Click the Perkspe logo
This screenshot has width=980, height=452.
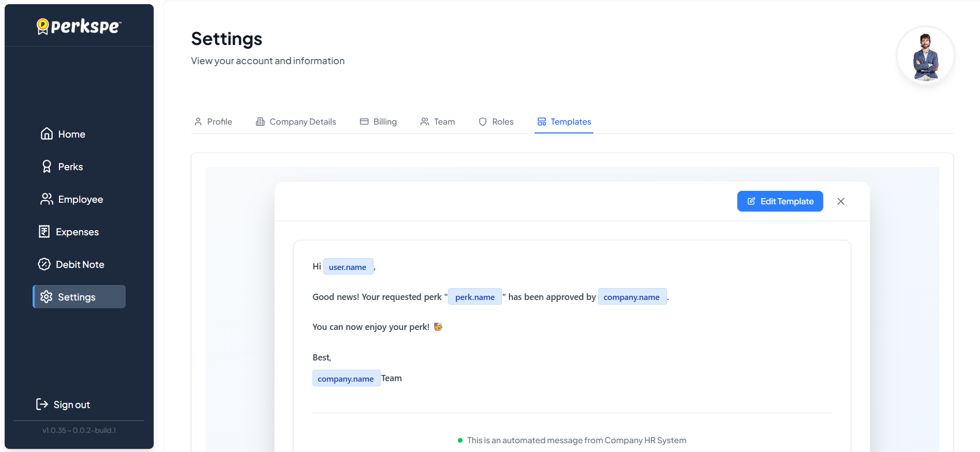tap(79, 26)
